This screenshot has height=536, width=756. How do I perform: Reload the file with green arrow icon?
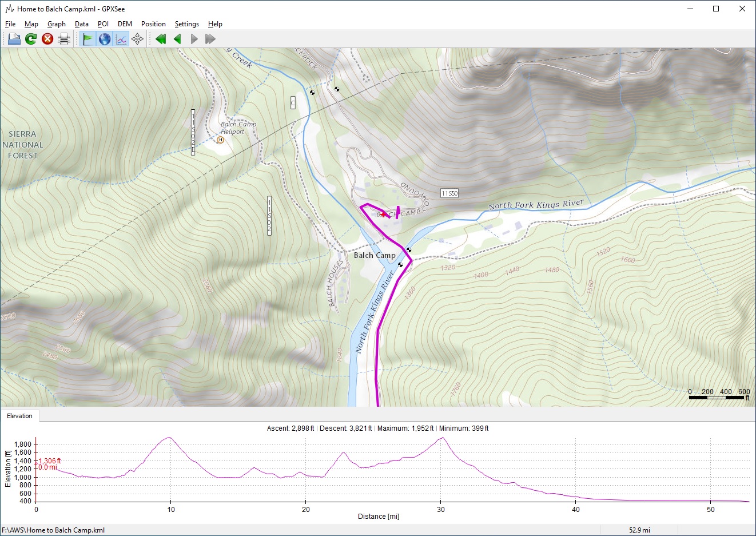31,39
